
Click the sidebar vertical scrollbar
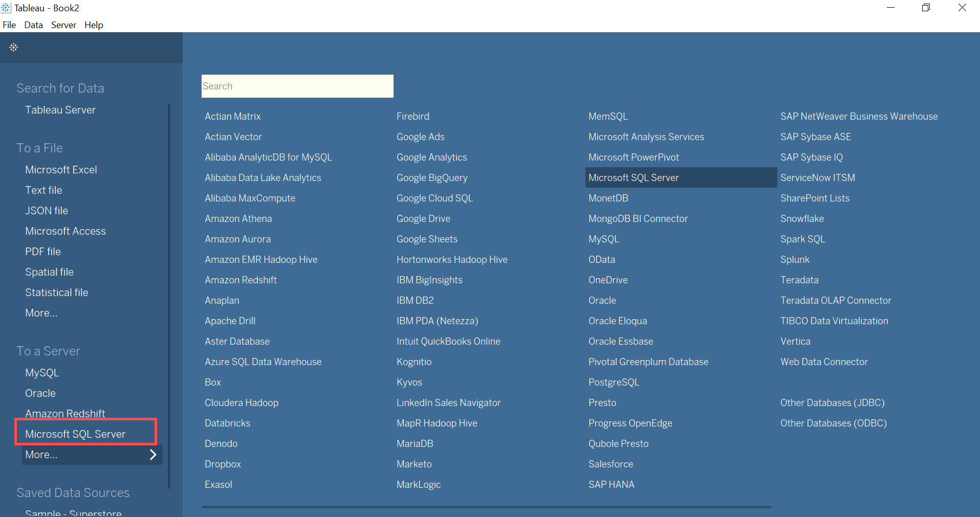[x=169, y=296]
